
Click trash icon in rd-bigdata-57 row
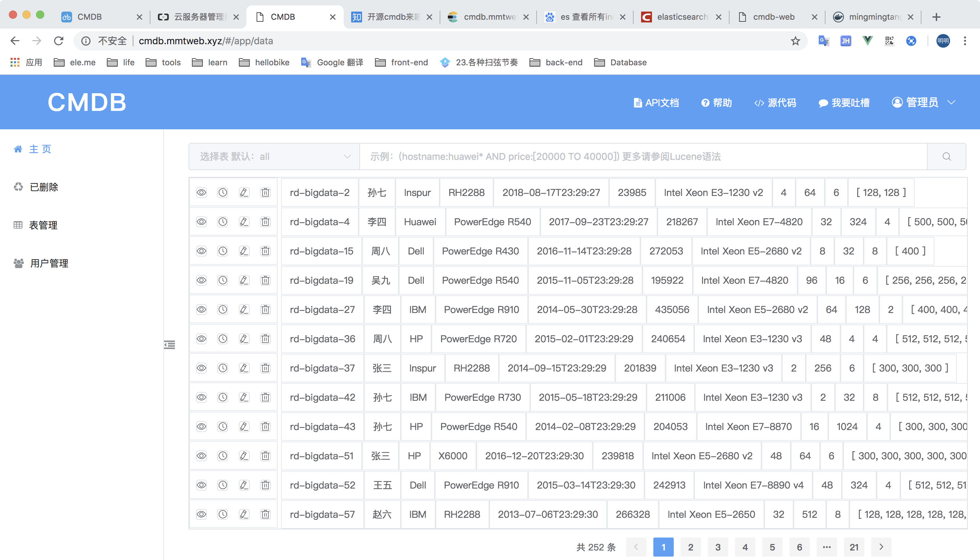click(265, 514)
